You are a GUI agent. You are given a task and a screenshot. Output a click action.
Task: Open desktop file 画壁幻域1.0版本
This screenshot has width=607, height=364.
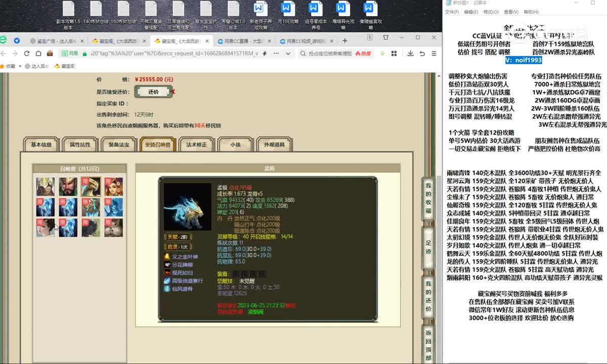pos(233,15)
